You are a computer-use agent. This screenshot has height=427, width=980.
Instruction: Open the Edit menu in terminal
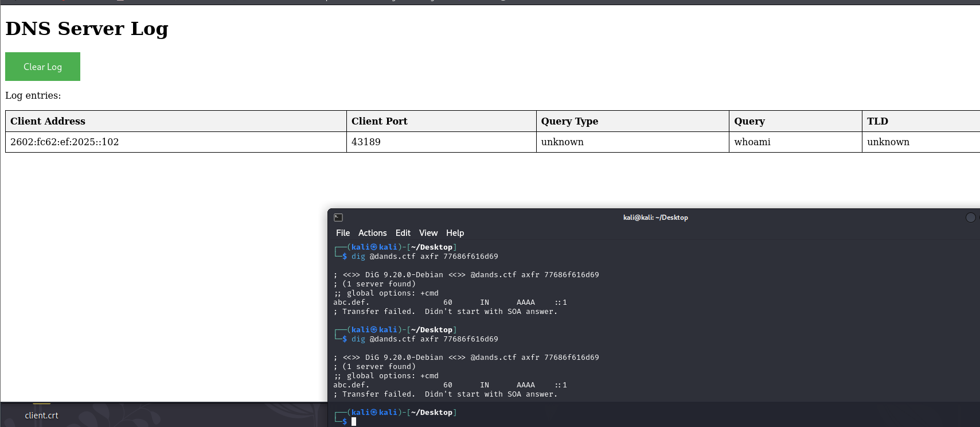[403, 233]
